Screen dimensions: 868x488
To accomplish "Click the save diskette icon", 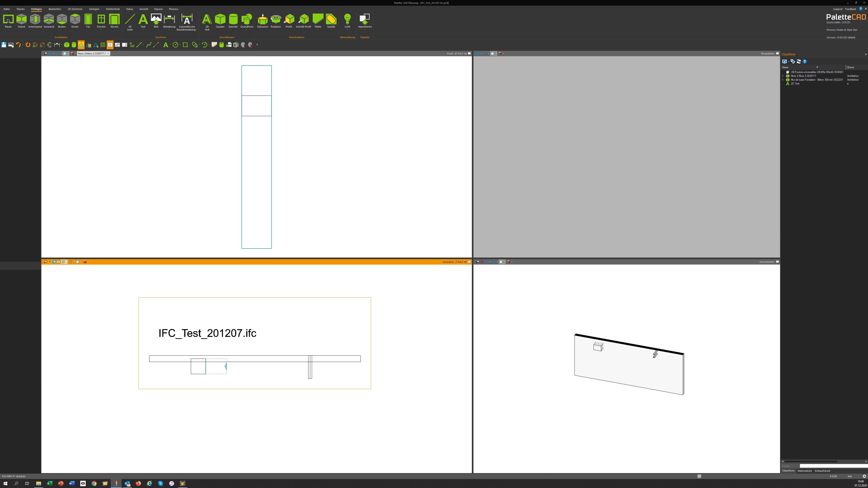I will pos(4,45).
